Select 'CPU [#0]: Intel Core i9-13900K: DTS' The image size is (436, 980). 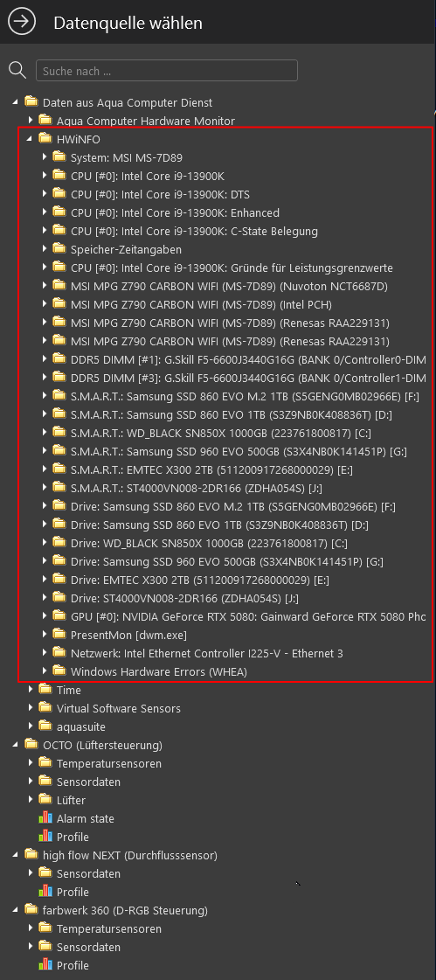[161, 194]
